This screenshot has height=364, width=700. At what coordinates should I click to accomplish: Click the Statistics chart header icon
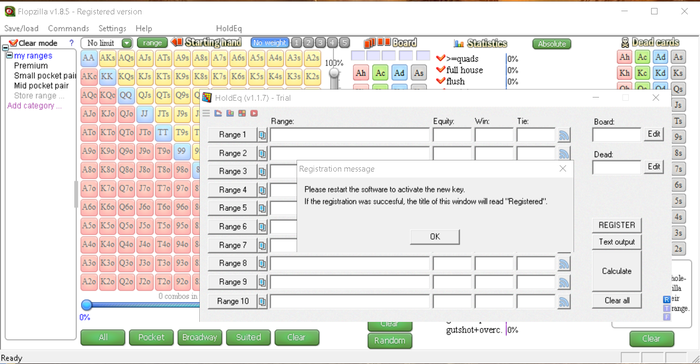pos(458,43)
